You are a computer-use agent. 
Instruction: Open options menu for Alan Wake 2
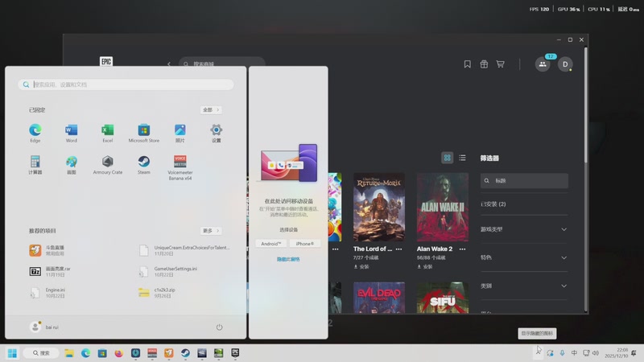462,249
